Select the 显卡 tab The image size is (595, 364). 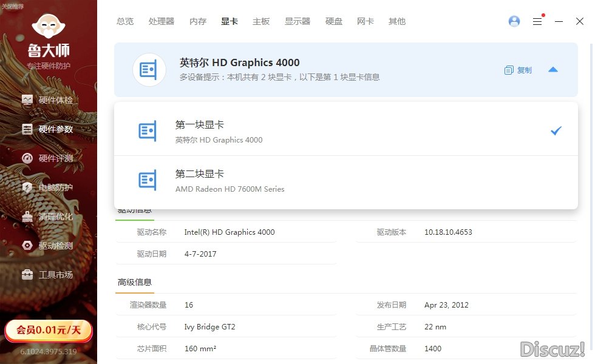pyautogui.click(x=229, y=21)
